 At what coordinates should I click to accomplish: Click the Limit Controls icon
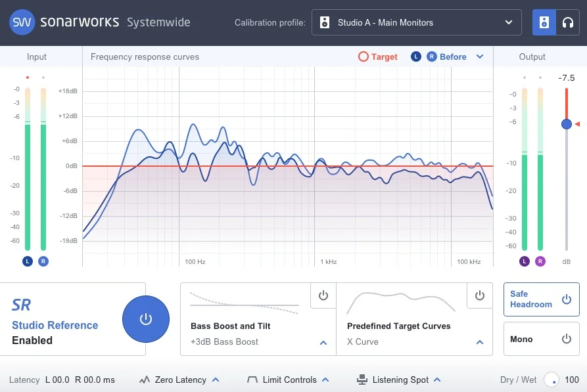tap(252, 380)
